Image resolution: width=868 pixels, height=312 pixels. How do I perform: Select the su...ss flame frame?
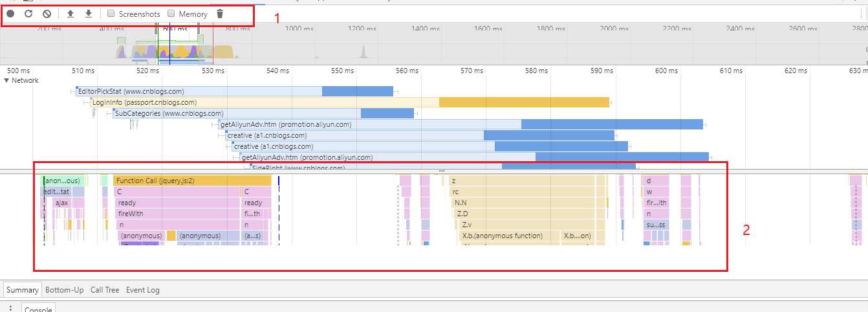coord(656,225)
